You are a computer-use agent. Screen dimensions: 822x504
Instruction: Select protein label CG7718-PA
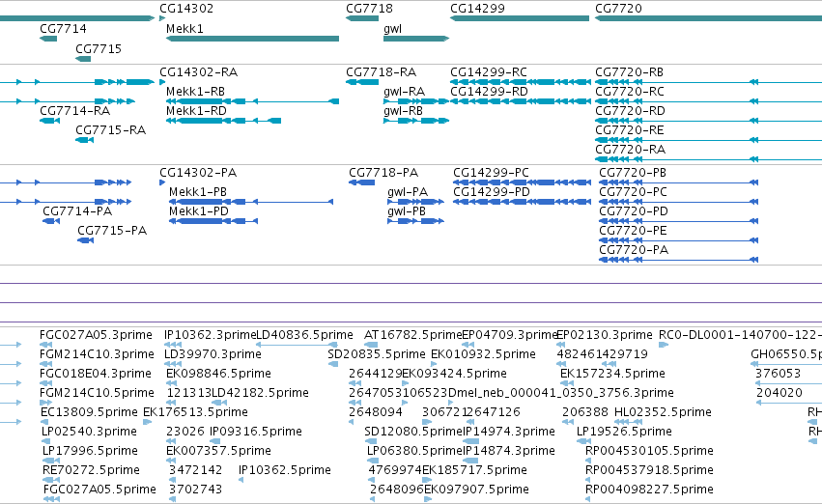pyautogui.click(x=383, y=173)
